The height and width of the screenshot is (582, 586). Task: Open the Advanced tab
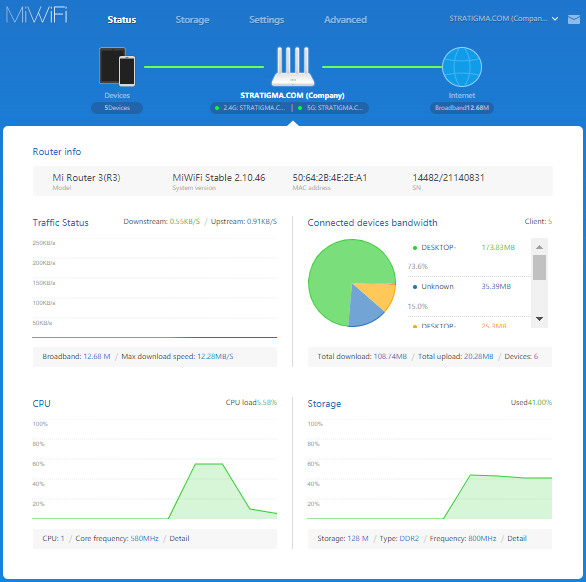(x=345, y=20)
